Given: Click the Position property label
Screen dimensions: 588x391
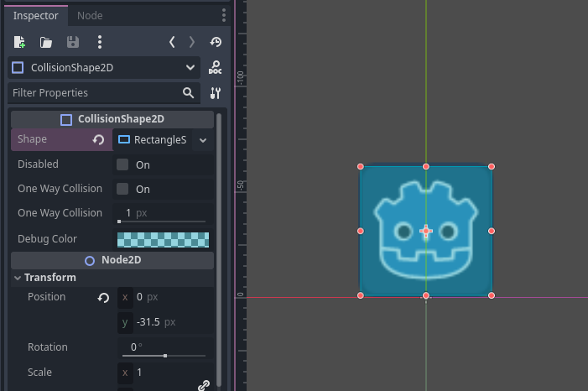Looking at the screenshot, I should [x=46, y=297].
